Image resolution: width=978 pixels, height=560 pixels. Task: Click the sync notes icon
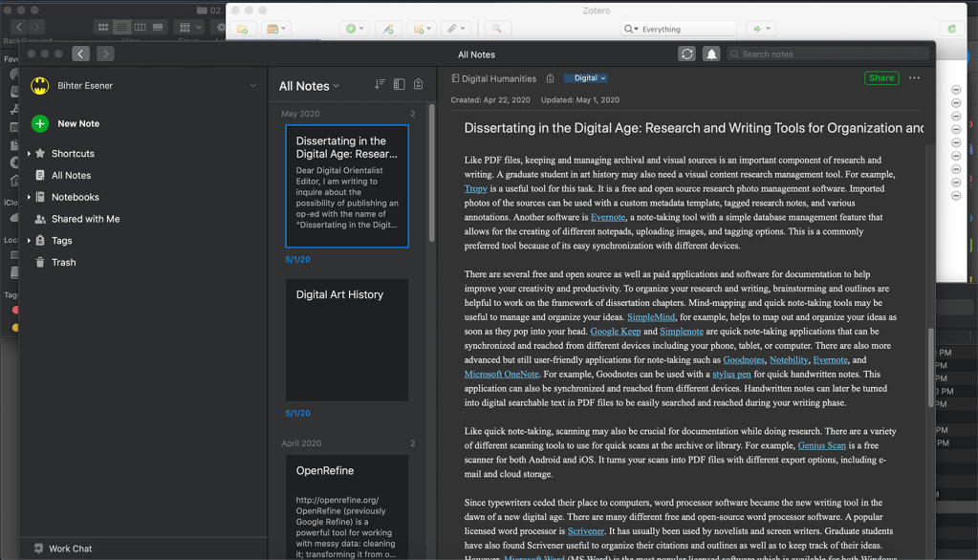(686, 54)
